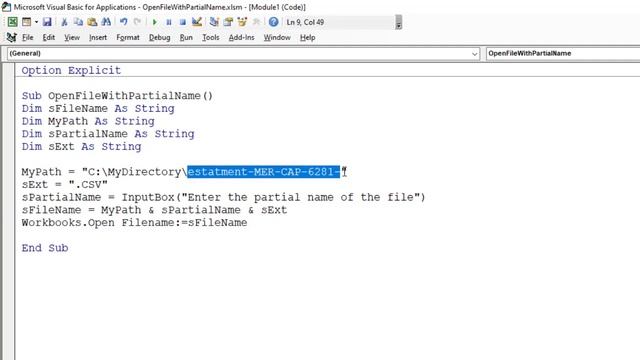Click the InputBox prompt code line

(223, 197)
